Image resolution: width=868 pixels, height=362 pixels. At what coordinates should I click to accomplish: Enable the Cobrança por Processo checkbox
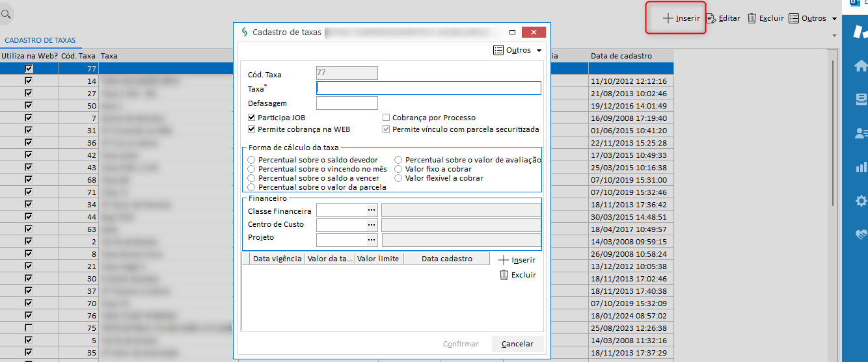[x=387, y=118]
